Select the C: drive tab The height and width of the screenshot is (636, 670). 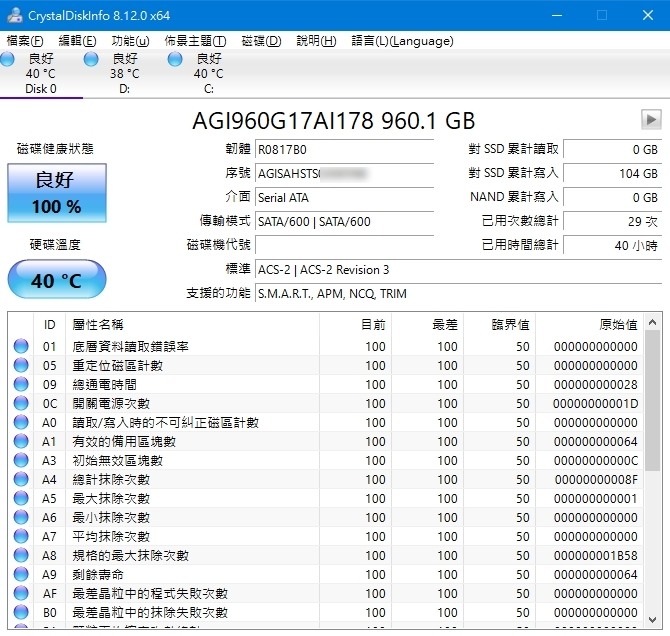coord(209,74)
